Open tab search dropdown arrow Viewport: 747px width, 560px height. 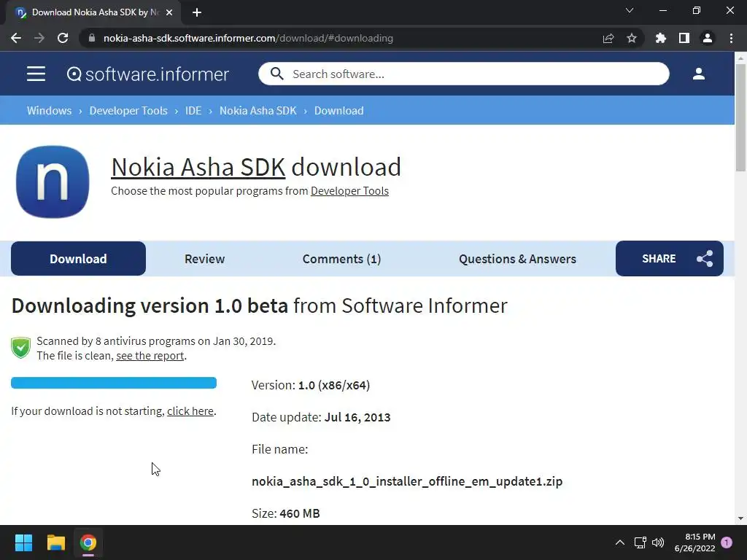tap(630, 10)
